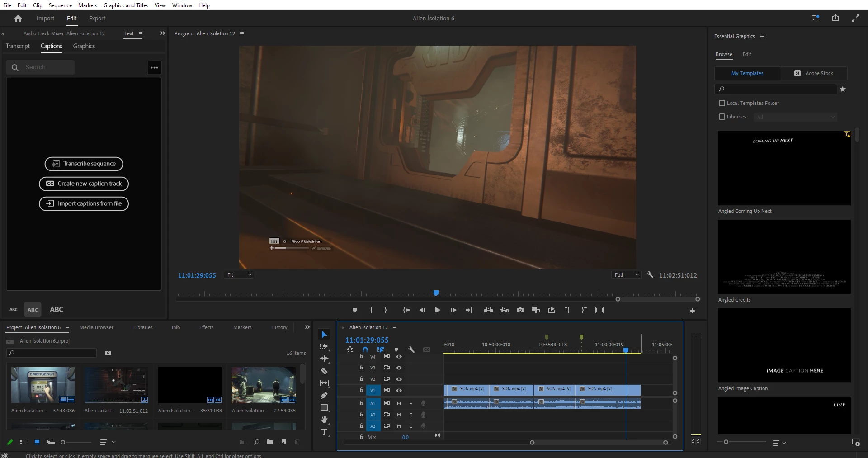Screen dimensions: 868x458
Task: Click Mark In in Program monitor
Action: pos(371,310)
